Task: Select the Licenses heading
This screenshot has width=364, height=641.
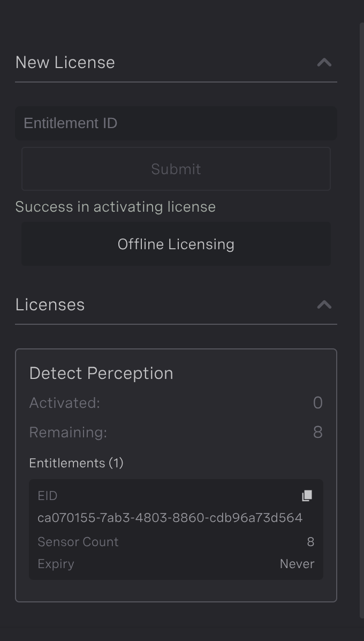Action: click(50, 304)
